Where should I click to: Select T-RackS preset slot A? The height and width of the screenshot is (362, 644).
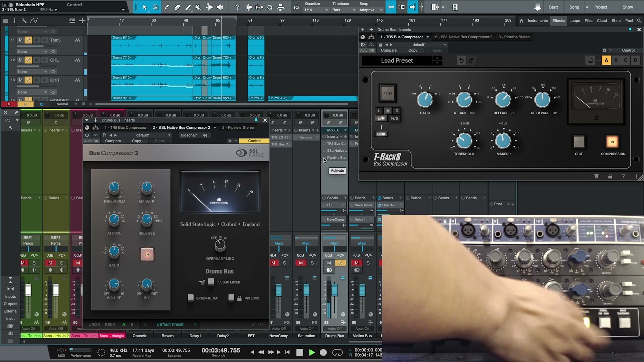pos(606,60)
